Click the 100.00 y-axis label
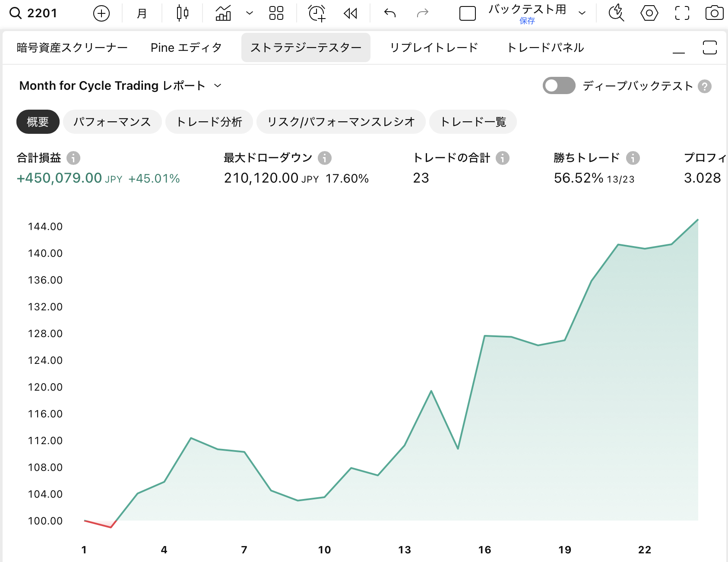Screen dimensions: 728x562 [45, 521]
